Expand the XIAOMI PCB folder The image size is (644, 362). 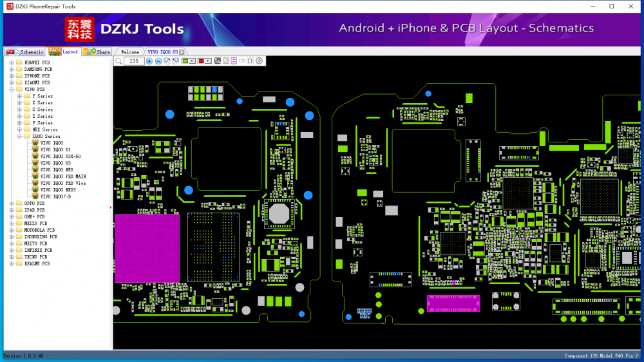pos(12,82)
